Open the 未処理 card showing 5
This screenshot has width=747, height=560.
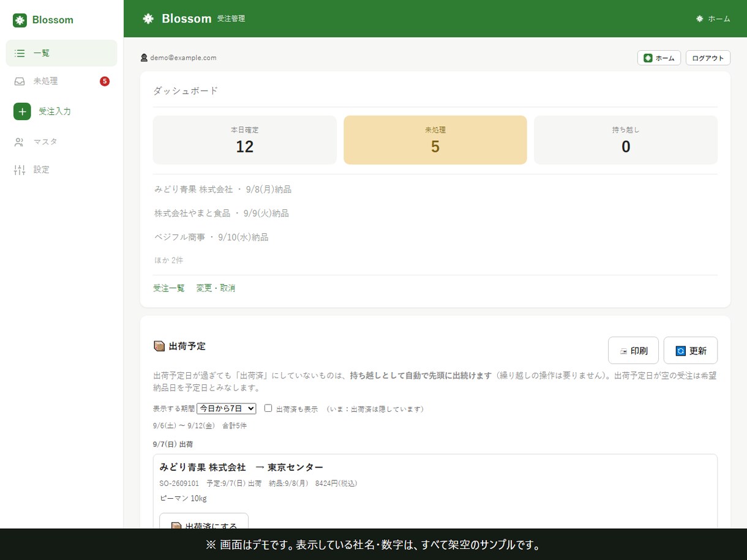pos(435,140)
